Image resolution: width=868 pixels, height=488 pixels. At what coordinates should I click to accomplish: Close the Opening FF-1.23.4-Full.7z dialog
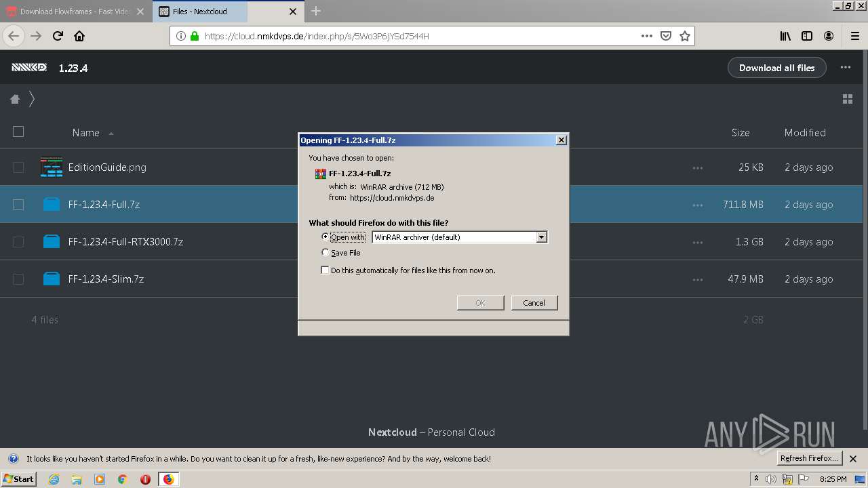tap(561, 140)
